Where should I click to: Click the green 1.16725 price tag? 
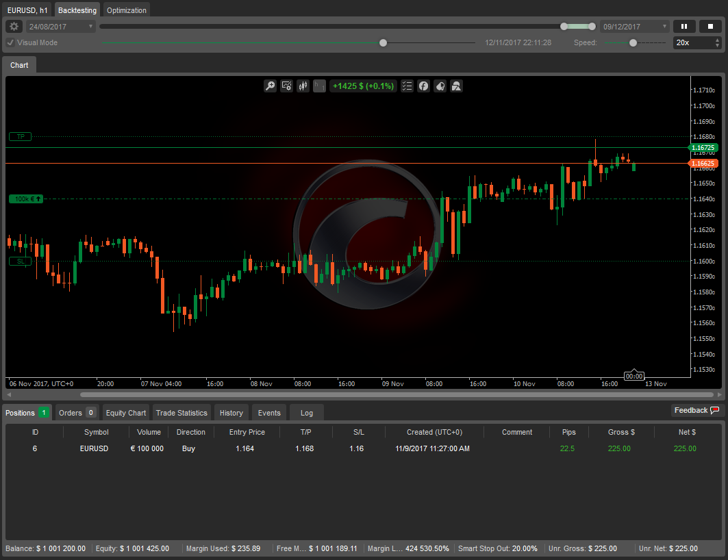(703, 148)
